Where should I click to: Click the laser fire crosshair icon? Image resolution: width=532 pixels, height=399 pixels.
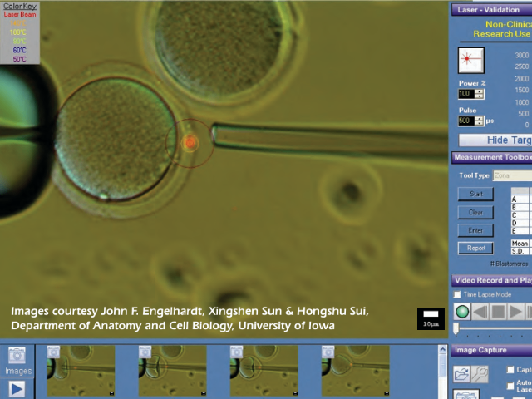pos(471,61)
